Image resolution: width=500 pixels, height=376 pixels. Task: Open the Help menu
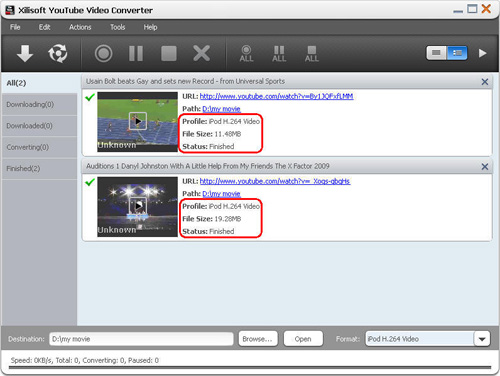tap(150, 27)
